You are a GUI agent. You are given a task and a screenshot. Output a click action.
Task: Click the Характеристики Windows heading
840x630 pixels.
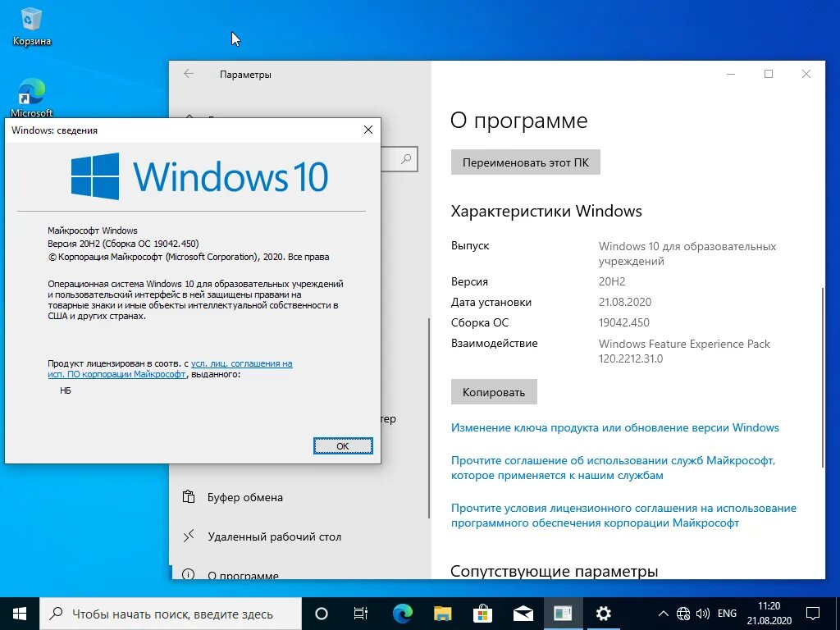click(546, 211)
